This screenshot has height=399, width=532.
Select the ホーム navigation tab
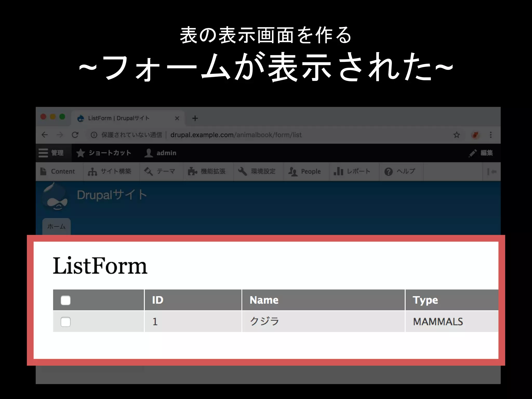pyautogui.click(x=56, y=227)
